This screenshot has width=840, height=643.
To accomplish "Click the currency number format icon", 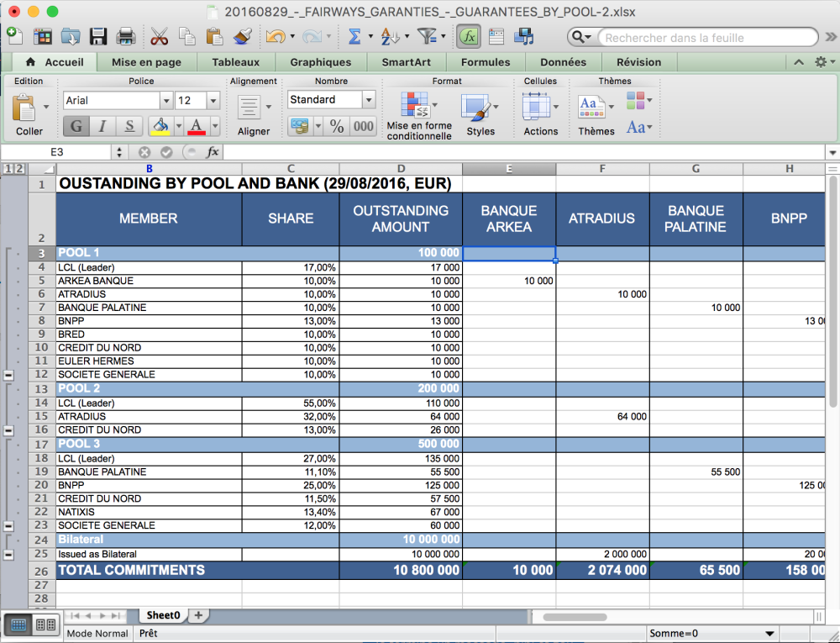I will point(300,126).
